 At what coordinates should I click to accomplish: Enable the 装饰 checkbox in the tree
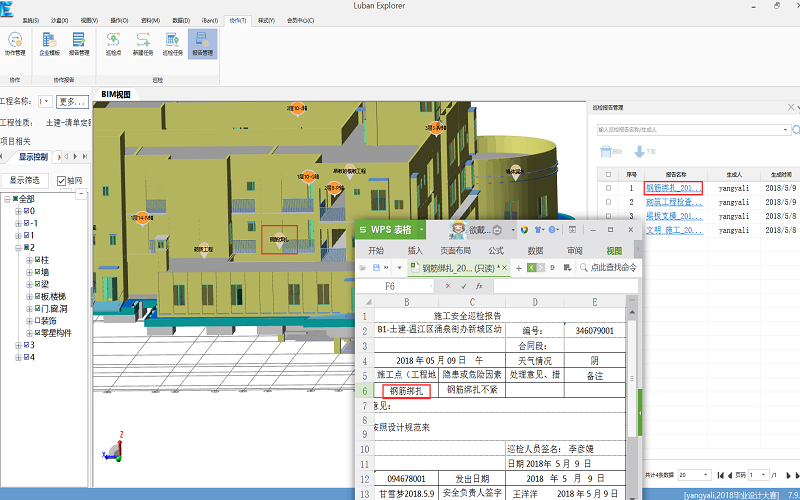37,321
